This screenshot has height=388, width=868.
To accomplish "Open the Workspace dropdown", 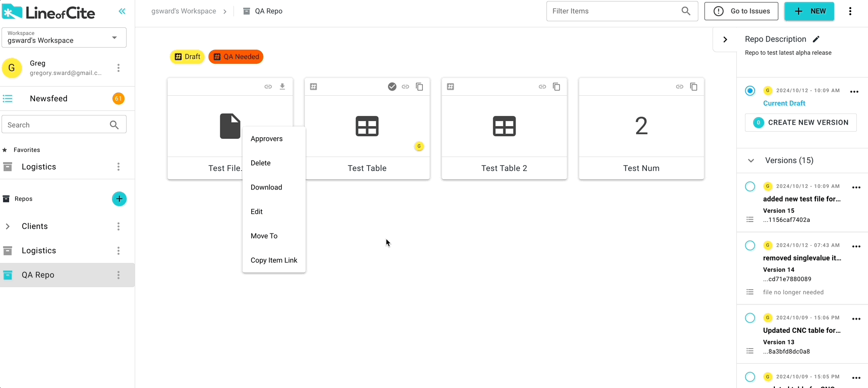I will tap(64, 37).
